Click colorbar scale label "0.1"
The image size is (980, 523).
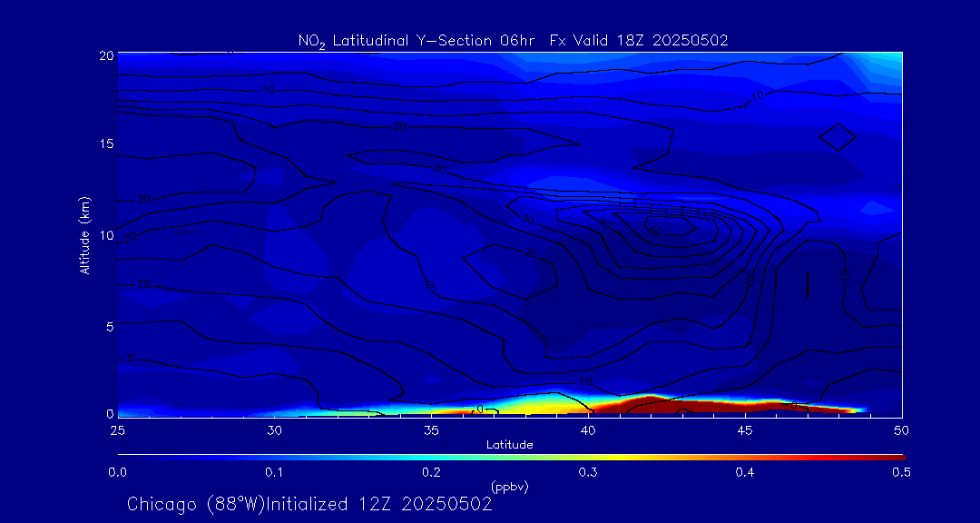coord(274,472)
